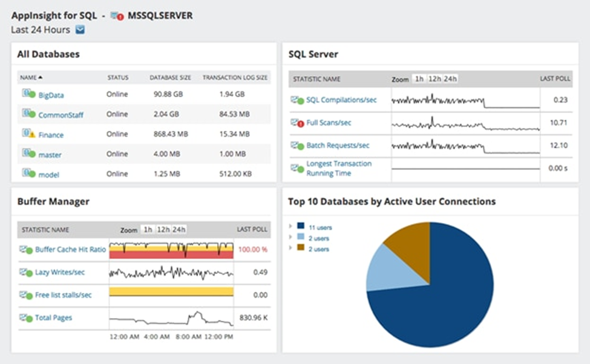The width and height of the screenshot is (590, 364).
Task: Sort by the TRANSACTION LOG SIZE column
Action: (235, 78)
